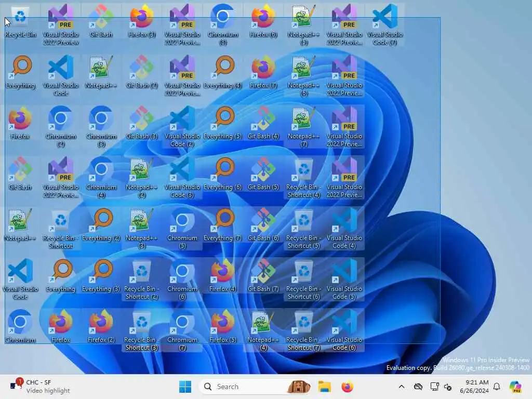
Task: Select the Notepad++ (5) shortcut
Action: (x=303, y=25)
